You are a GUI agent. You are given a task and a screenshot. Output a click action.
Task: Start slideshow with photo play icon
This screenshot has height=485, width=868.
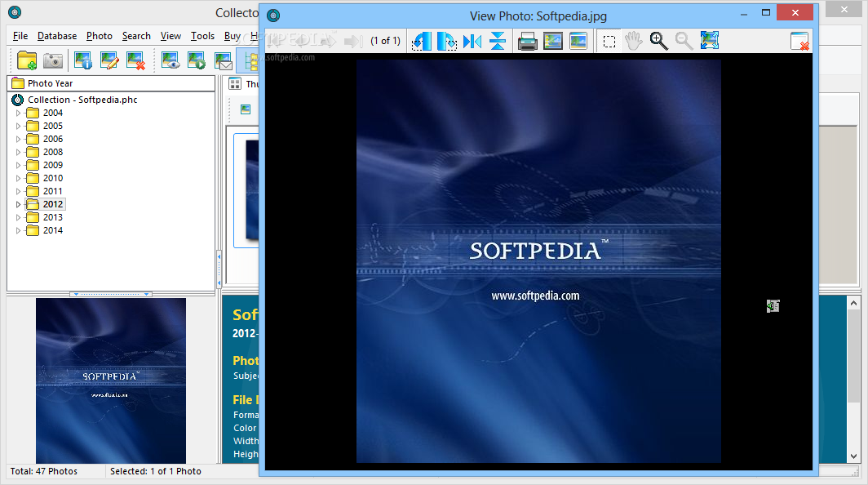pos(197,60)
